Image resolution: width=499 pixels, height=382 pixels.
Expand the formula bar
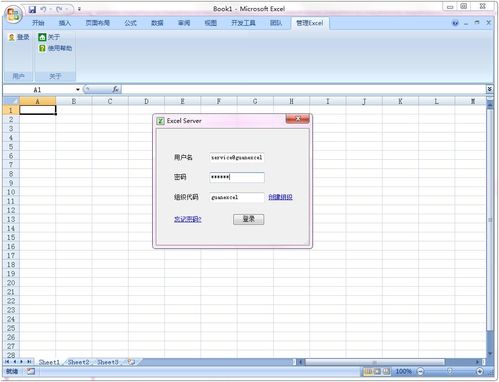[489, 89]
